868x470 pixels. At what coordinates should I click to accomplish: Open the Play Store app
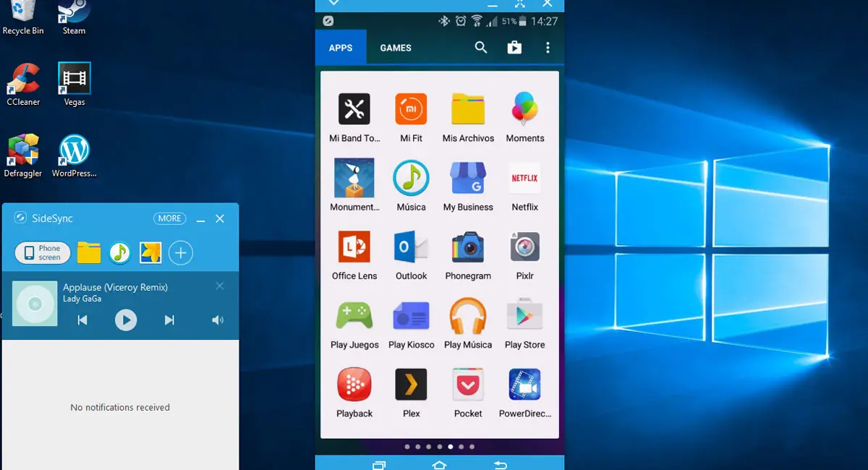click(524, 315)
